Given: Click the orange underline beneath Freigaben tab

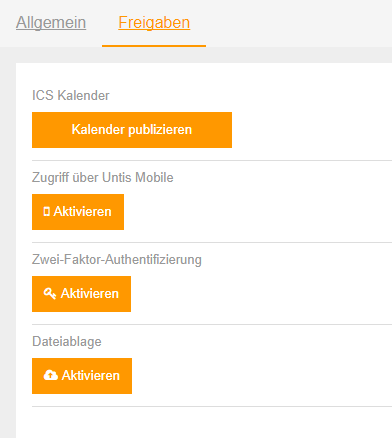Looking at the screenshot, I should [x=154, y=46].
